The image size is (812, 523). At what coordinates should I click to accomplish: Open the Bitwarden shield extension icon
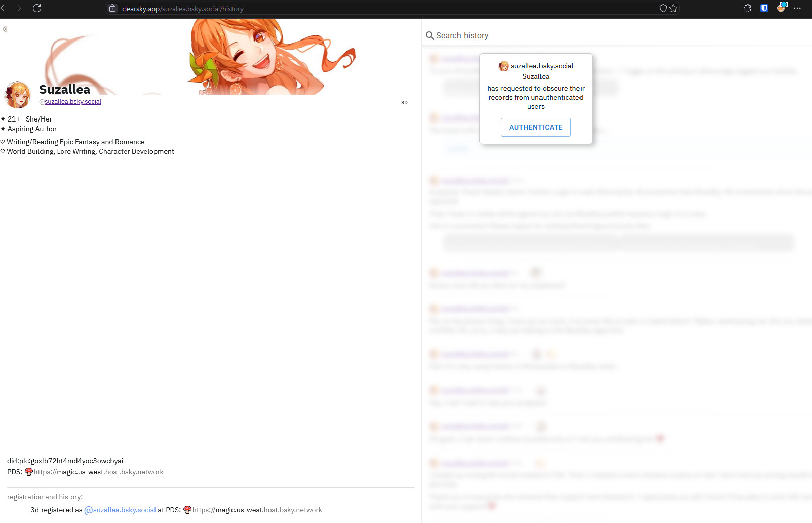(x=764, y=8)
